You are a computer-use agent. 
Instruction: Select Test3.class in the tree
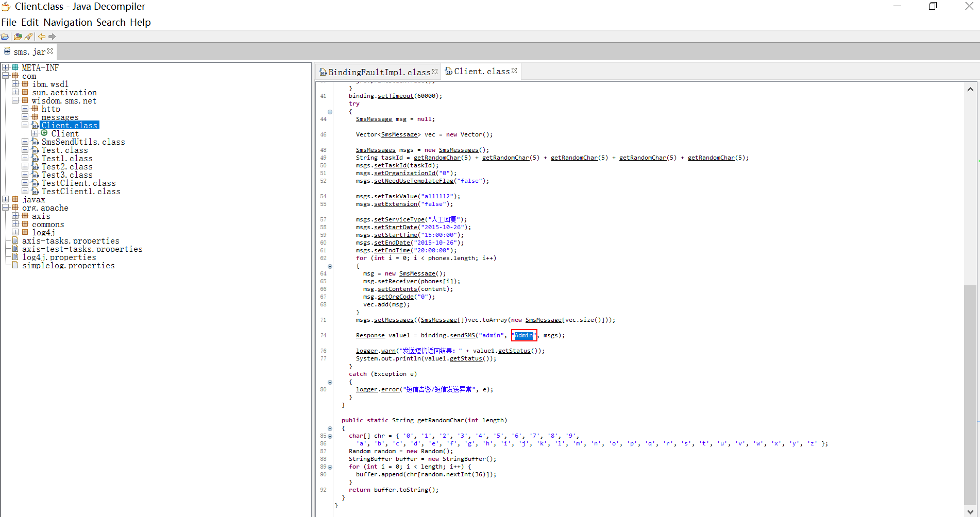coord(67,175)
